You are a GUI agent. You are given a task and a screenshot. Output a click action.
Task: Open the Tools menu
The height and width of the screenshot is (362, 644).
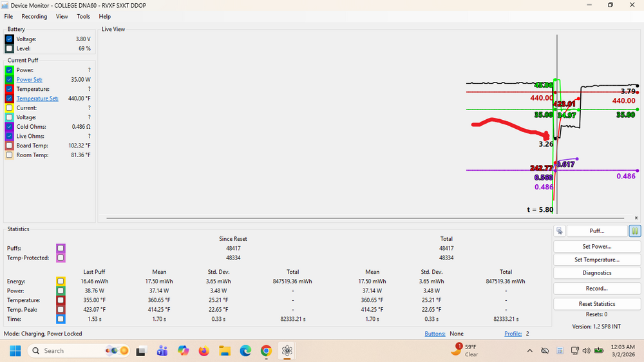tap(84, 16)
